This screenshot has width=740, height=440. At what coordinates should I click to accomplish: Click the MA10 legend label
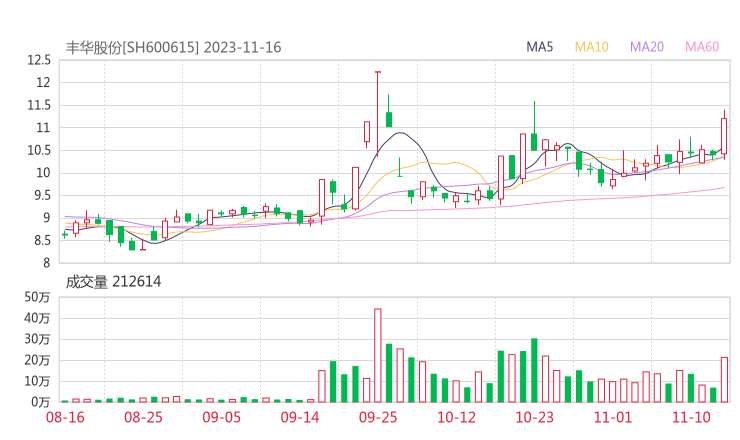pyautogui.click(x=591, y=47)
